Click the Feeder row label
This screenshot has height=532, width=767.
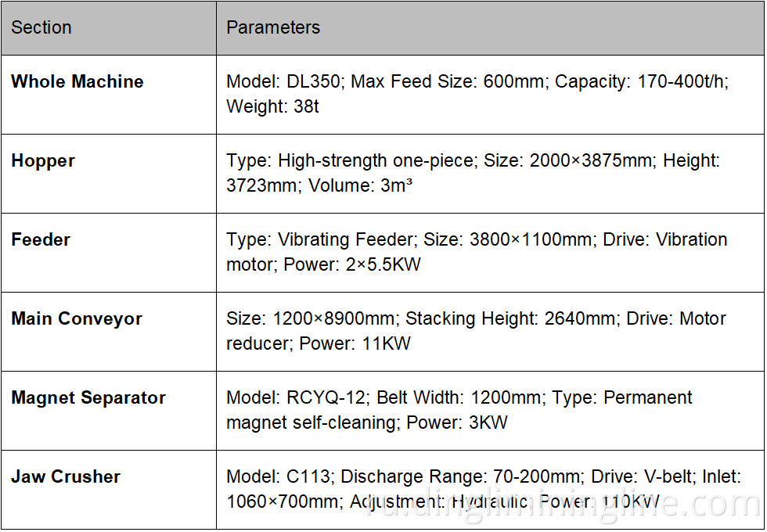pyautogui.click(x=41, y=239)
